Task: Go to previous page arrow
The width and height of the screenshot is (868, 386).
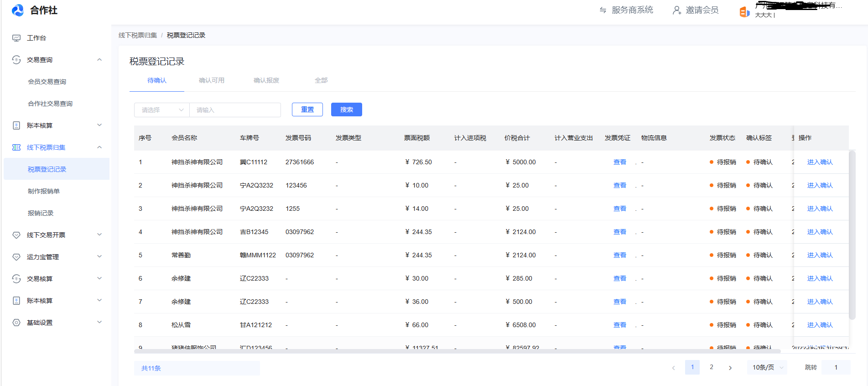Action: [673, 368]
